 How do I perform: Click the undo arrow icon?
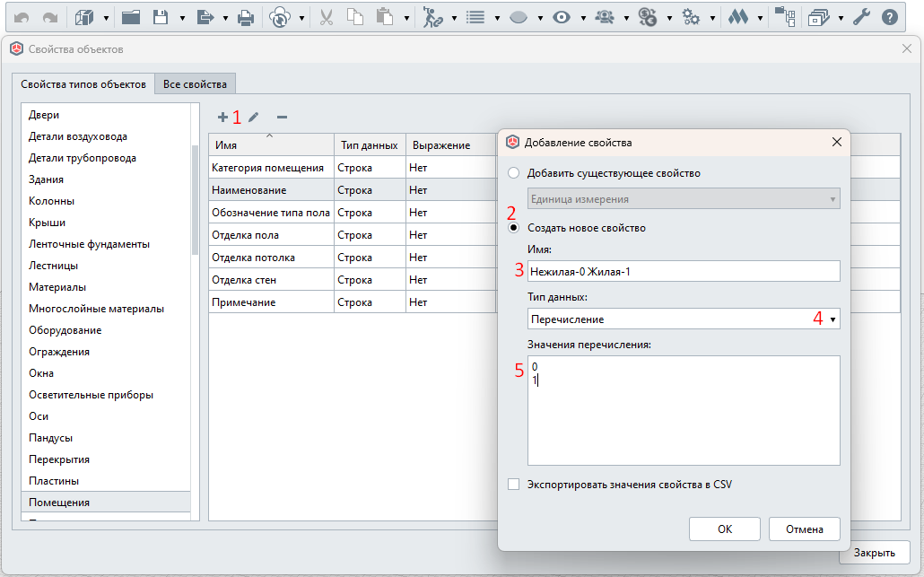point(22,18)
